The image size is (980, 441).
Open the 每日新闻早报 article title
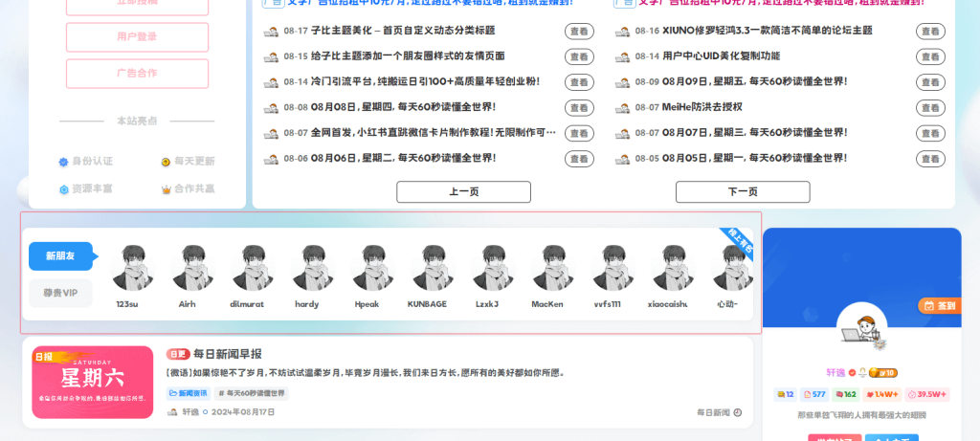point(227,353)
